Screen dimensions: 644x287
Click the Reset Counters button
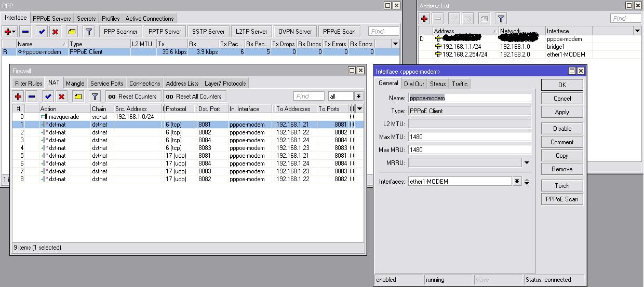pyautogui.click(x=133, y=97)
